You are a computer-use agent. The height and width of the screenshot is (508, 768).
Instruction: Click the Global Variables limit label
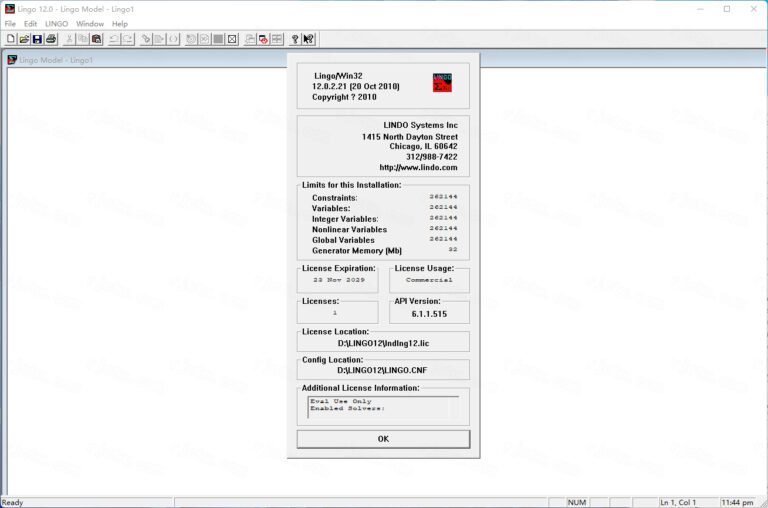pyautogui.click(x=343, y=240)
